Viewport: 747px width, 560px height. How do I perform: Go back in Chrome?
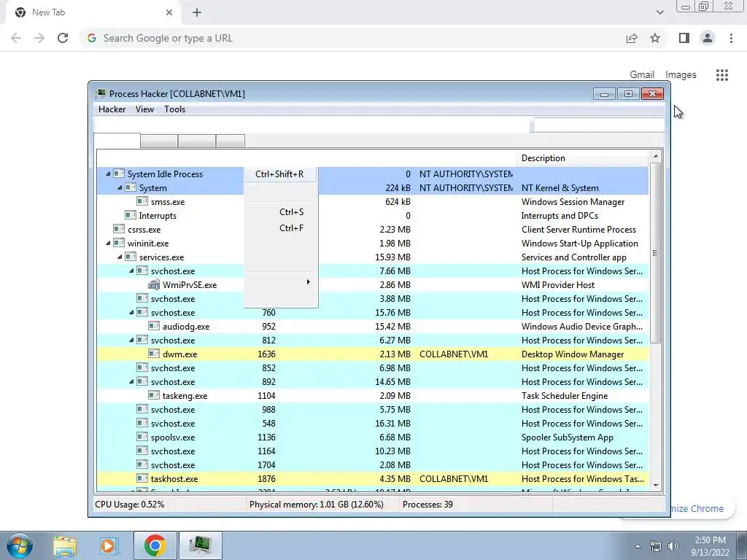tap(16, 38)
